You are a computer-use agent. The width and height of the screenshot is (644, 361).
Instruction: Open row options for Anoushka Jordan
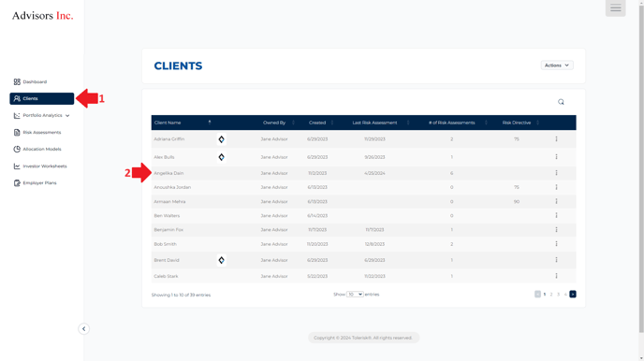pyautogui.click(x=557, y=187)
